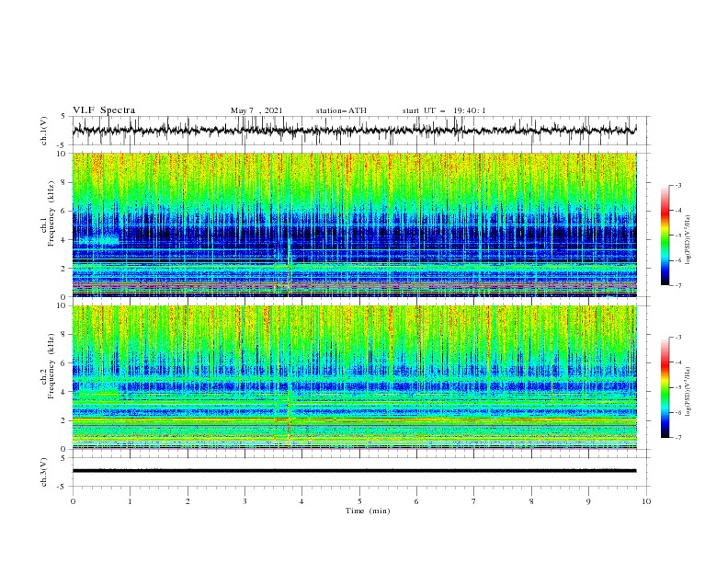Click ch.2 frequency axis tick '8'
The image size is (728, 563).
64,335
